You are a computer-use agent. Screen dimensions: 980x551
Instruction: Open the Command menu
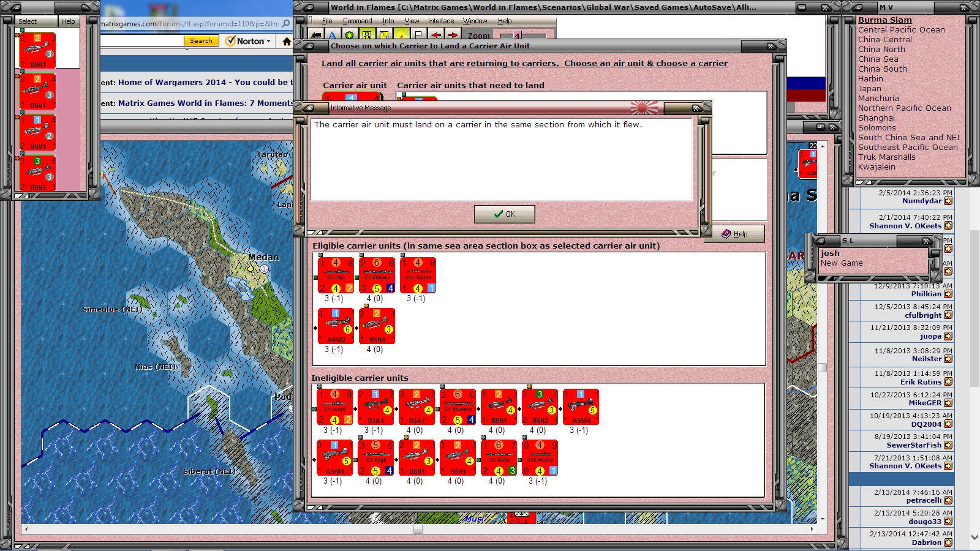tap(358, 21)
